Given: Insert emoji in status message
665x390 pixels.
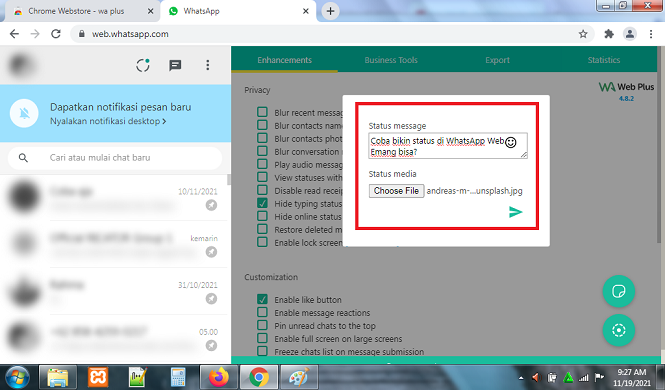Looking at the screenshot, I should coord(511,142).
